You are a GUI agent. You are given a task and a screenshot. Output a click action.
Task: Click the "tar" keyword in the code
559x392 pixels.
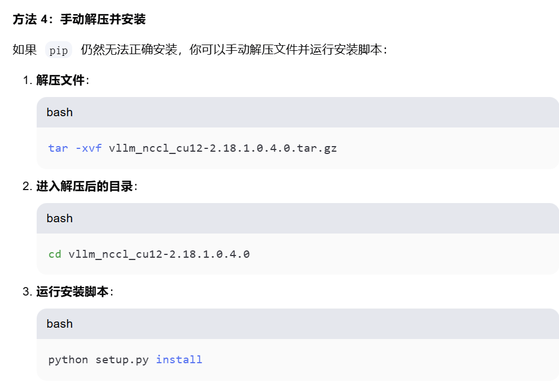coord(58,148)
